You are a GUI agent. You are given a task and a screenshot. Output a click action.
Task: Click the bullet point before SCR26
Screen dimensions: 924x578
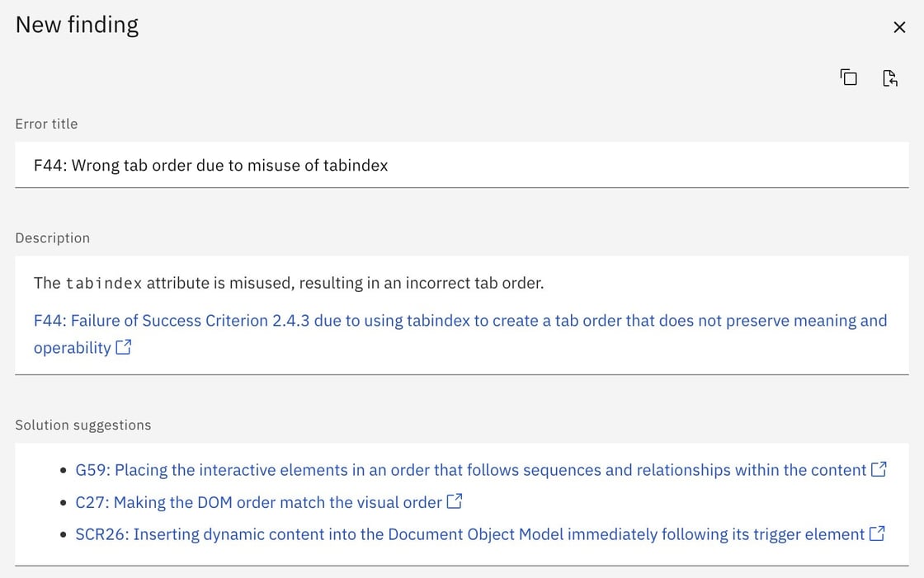64,535
